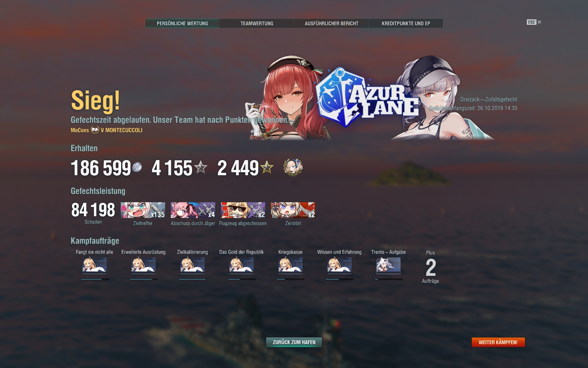Open Das Gold der Republik mission

tap(241, 265)
